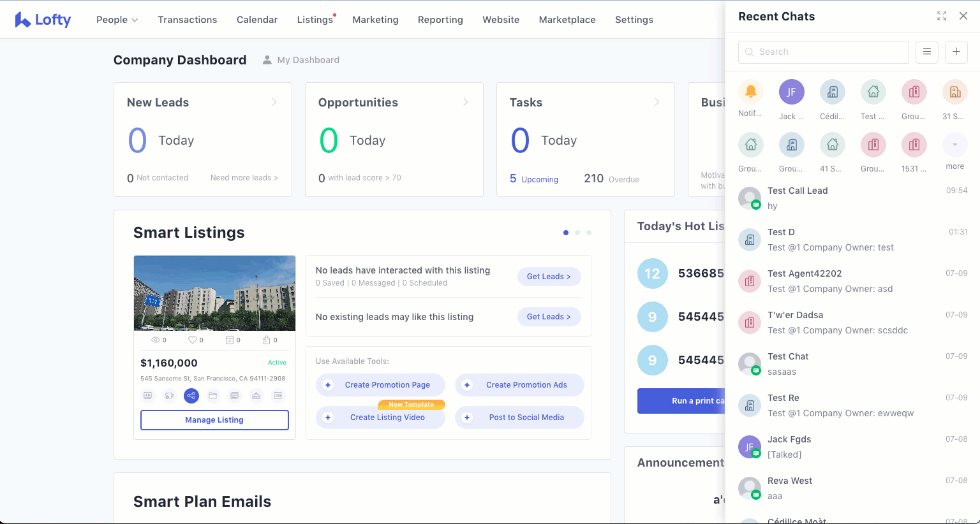The image size is (980, 524).
Task: Open the Test D chat
Action: point(853,240)
